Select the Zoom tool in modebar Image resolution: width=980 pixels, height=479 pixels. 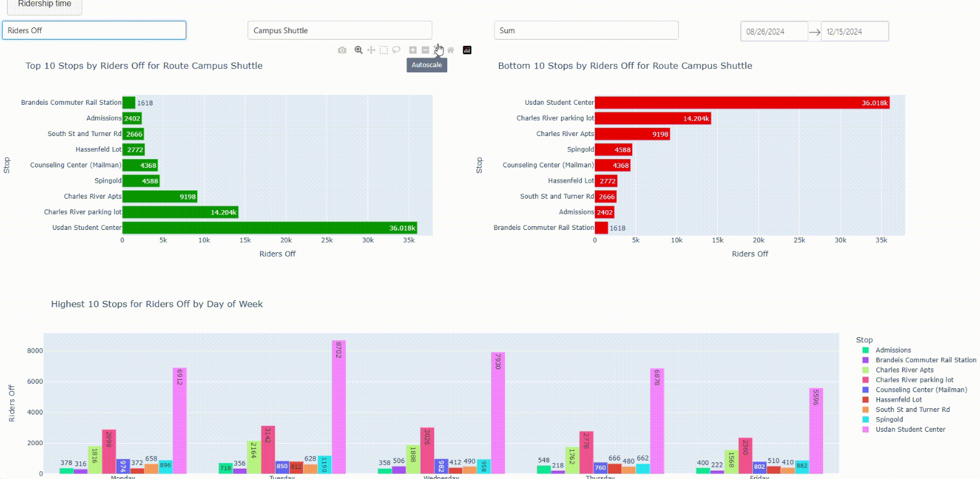click(359, 50)
